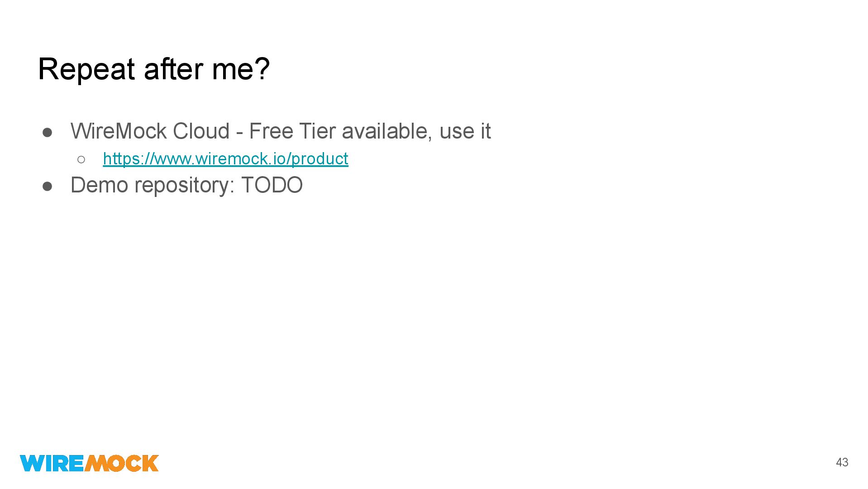868x489 pixels.
Task: Click the hollow sub-bullet before the link
Action: tap(81, 159)
